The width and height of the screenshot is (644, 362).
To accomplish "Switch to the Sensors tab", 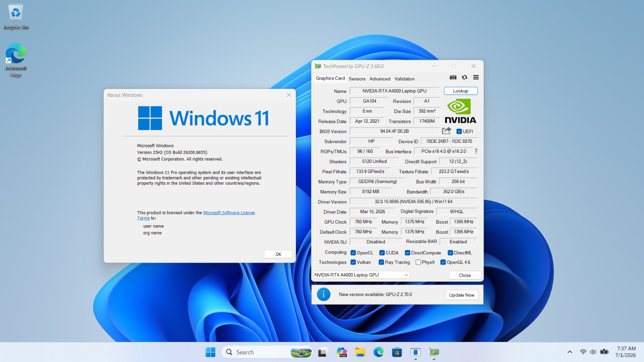I will click(x=357, y=79).
